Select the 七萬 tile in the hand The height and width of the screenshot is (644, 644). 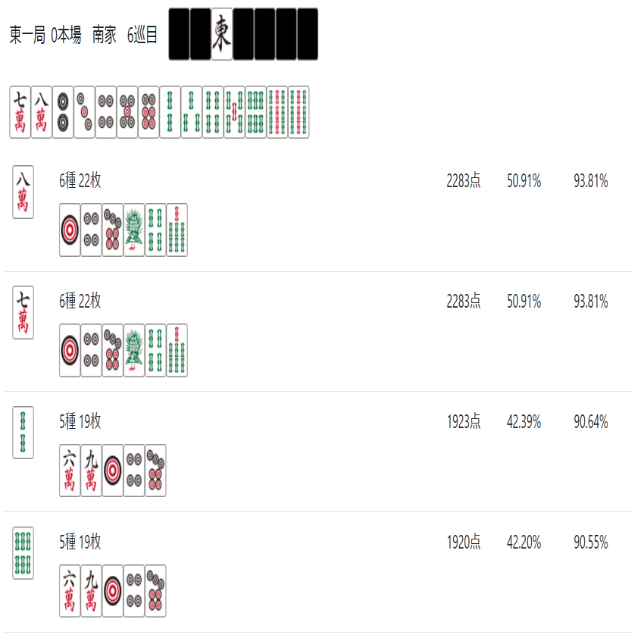tap(20, 112)
